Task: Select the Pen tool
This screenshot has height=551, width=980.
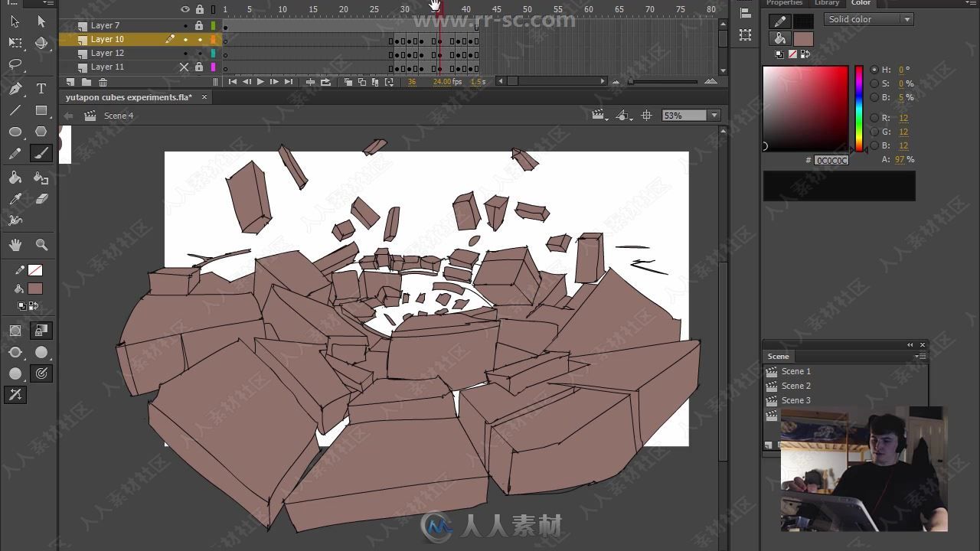Action: [x=15, y=89]
